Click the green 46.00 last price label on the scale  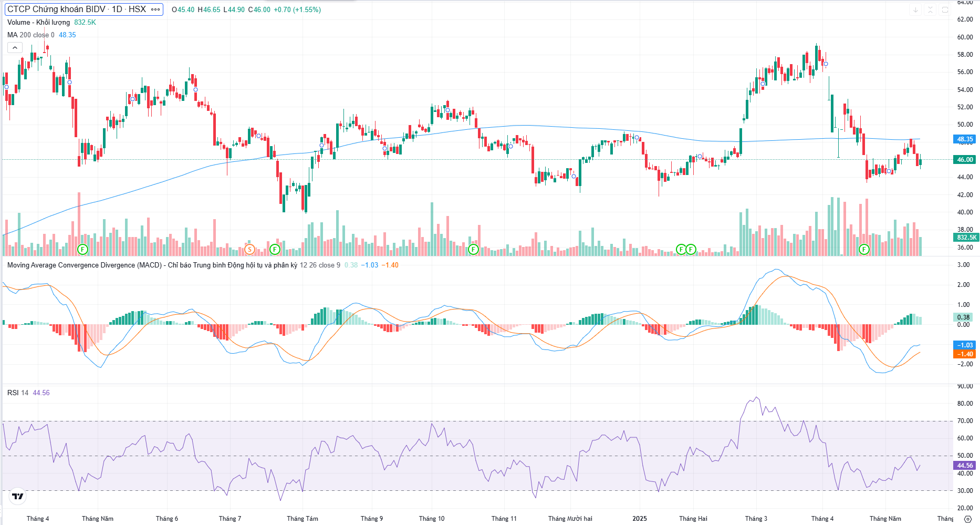[965, 159]
